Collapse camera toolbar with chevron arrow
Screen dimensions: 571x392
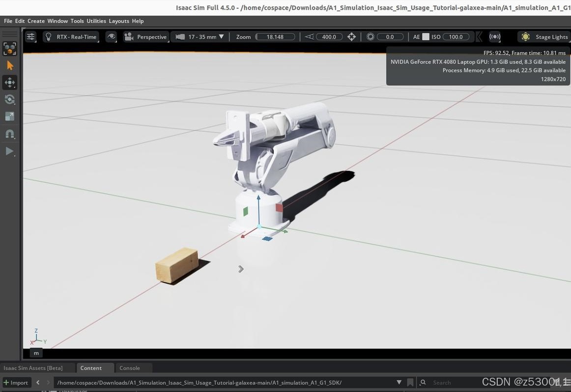[480, 37]
